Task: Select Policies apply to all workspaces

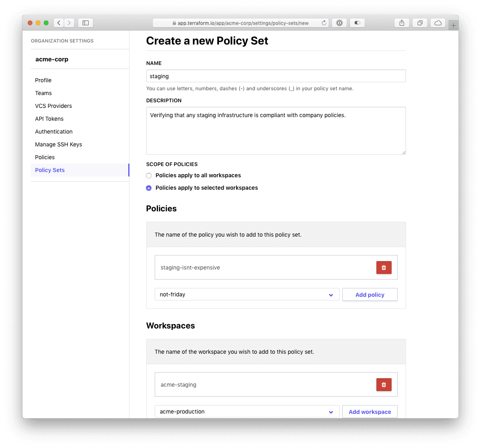Action: 149,175
